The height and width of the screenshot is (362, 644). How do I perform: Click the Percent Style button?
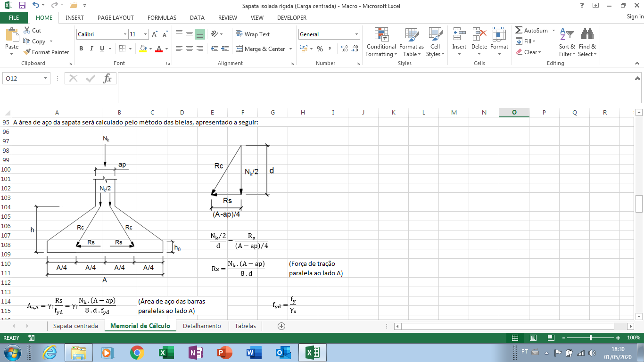[x=320, y=49]
